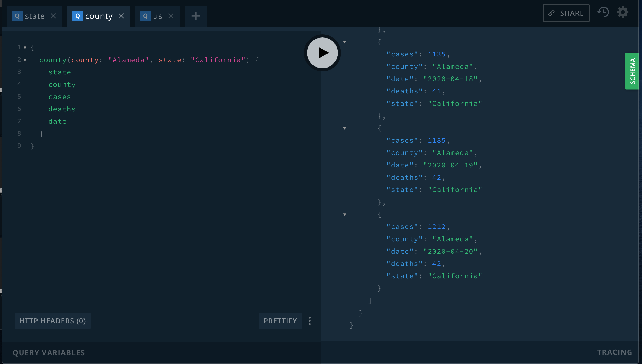
Task: Click the link icon in Share button
Action: (551, 13)
